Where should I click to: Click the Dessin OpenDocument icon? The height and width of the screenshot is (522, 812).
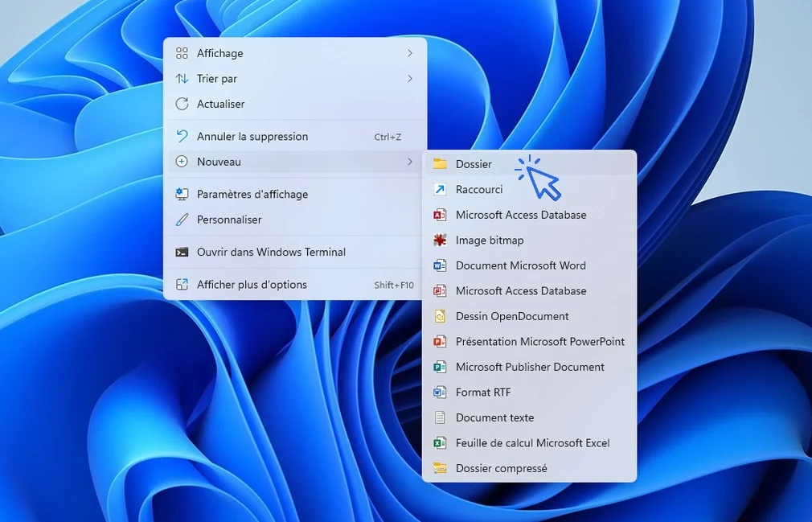(x=441, y=316)
